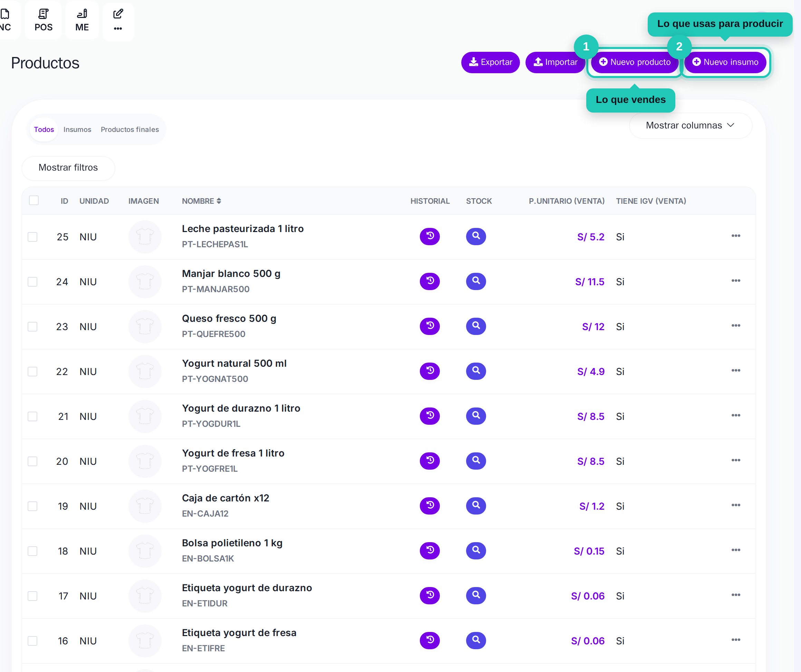Open image thumbnail of Bolsa polietileno 1 kg
Screen dimensions: 801x672
[x=145, y=551]
